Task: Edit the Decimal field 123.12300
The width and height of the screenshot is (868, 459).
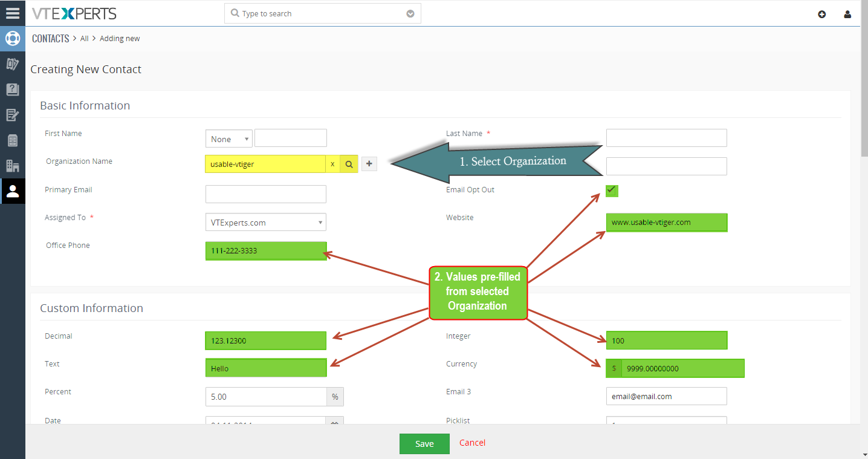Action: pyautogui.click(x=266, y=340)
